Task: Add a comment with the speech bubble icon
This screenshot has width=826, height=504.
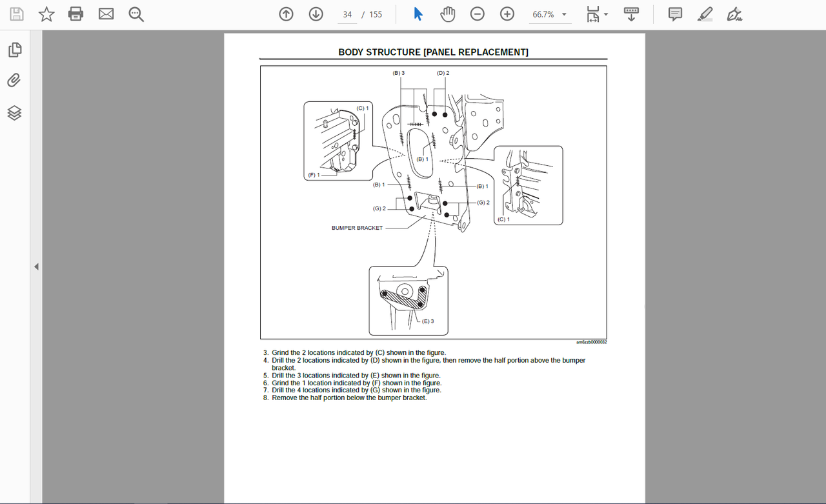Action: click(x=675, y=14)
